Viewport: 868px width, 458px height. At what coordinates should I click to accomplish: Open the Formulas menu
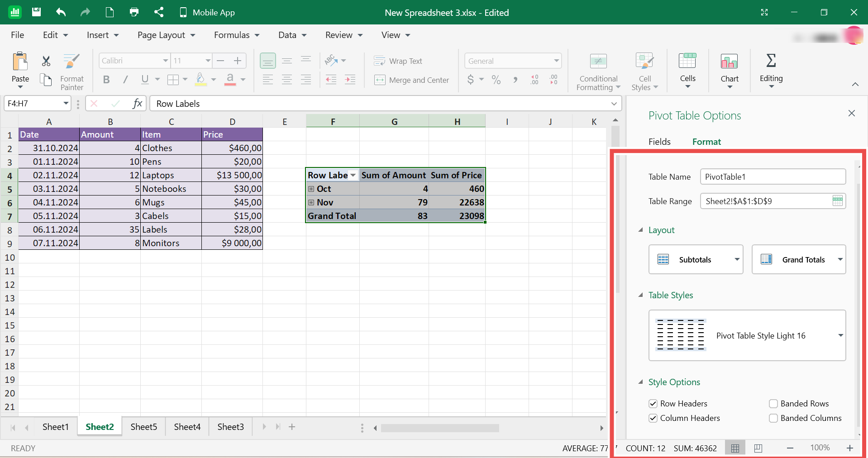[237, 35]
